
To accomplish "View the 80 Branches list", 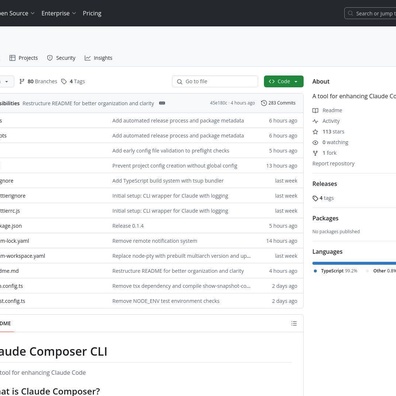I will pyautogui.click(x=38, y=81).
